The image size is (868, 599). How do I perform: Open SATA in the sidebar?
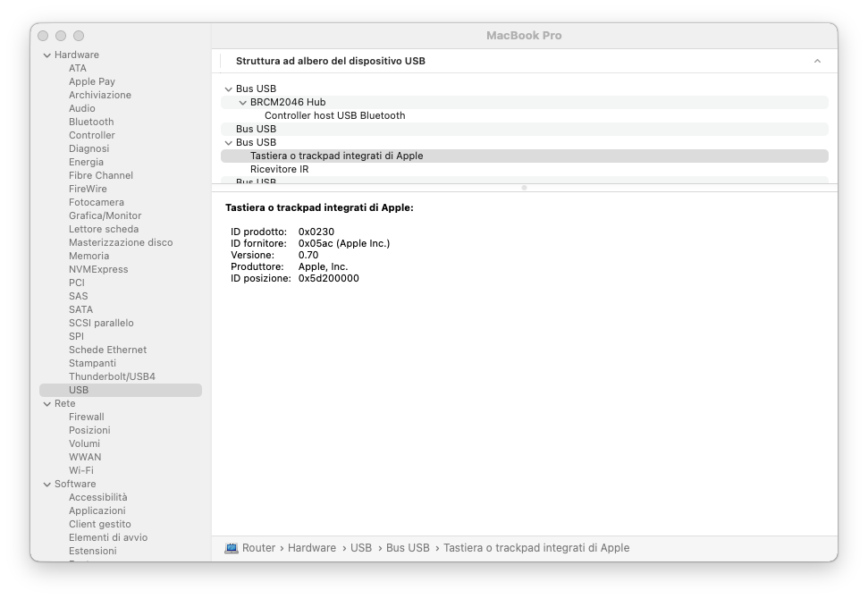80,309
